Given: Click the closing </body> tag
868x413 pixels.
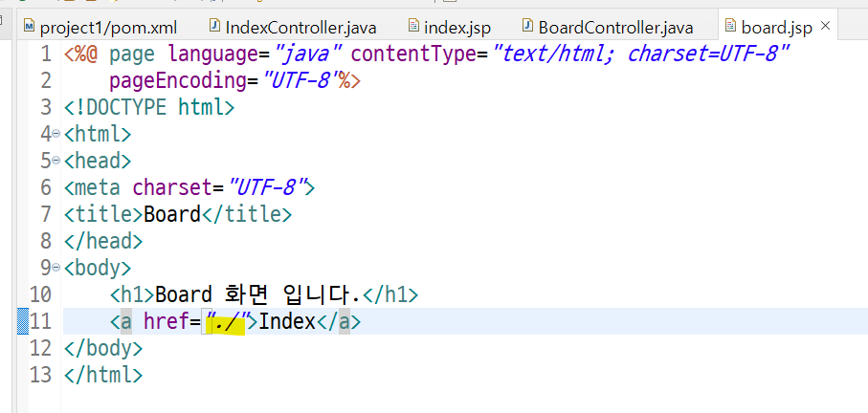Looking at the screenshot, I should pyautogui.click(x=103, y=348).
